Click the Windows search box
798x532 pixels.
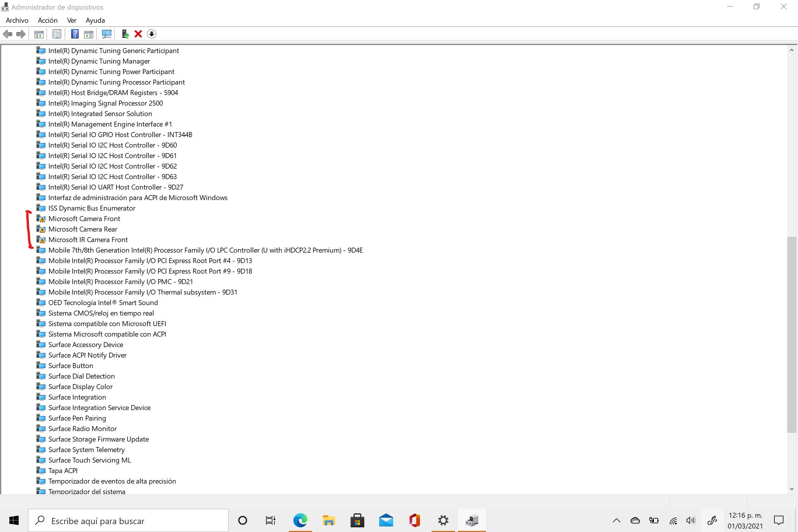(128, 520)
